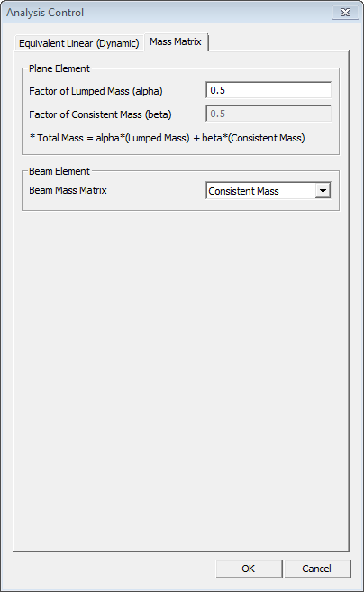The image size is (364, 592).
Task: Click the Factor of Lumped Mass alpha field
Action: pyautogui.click(x=268, y=90)
